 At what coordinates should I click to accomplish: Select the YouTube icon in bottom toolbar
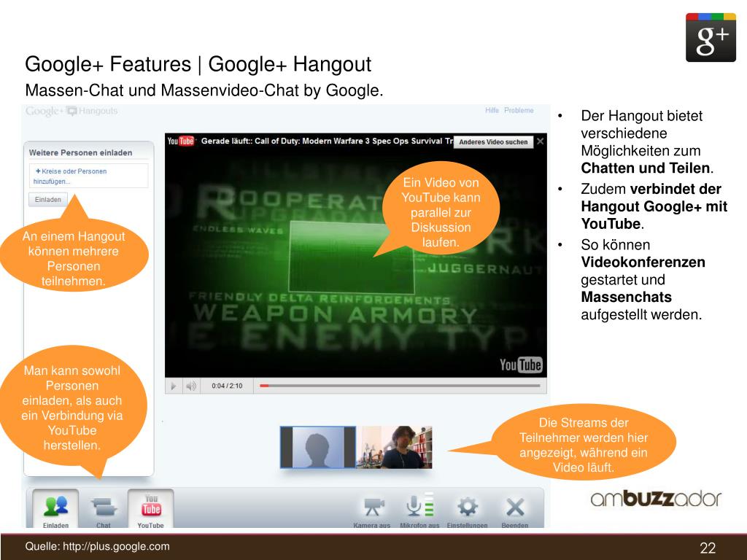[150, 509]
